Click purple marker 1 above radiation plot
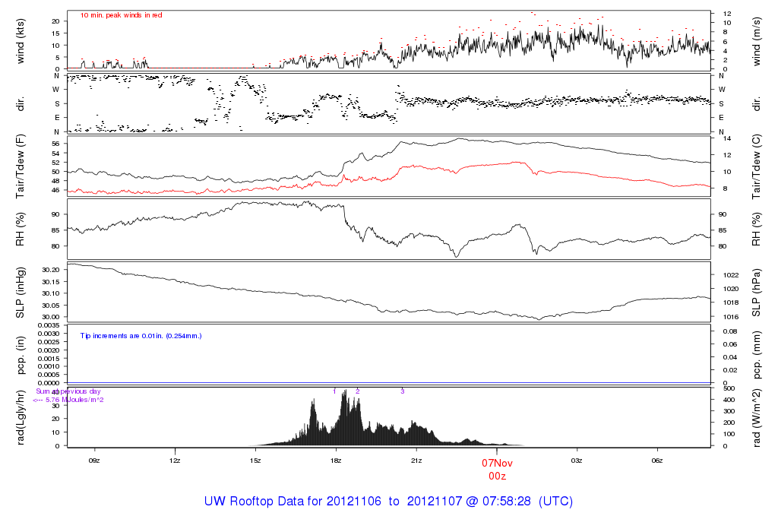 334,391
